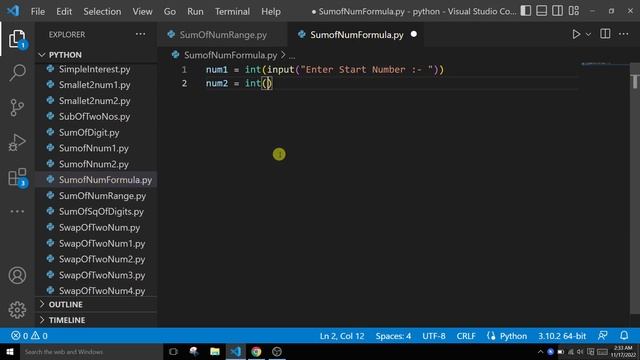Open errors and warnings in status bar
The image size is (640, 360).
click(x=29, y=336)
